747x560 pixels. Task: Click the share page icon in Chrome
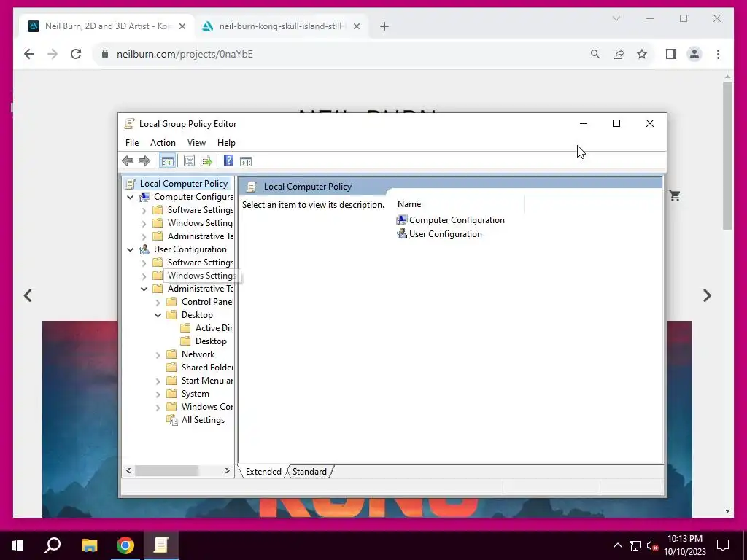pos(619,54)
